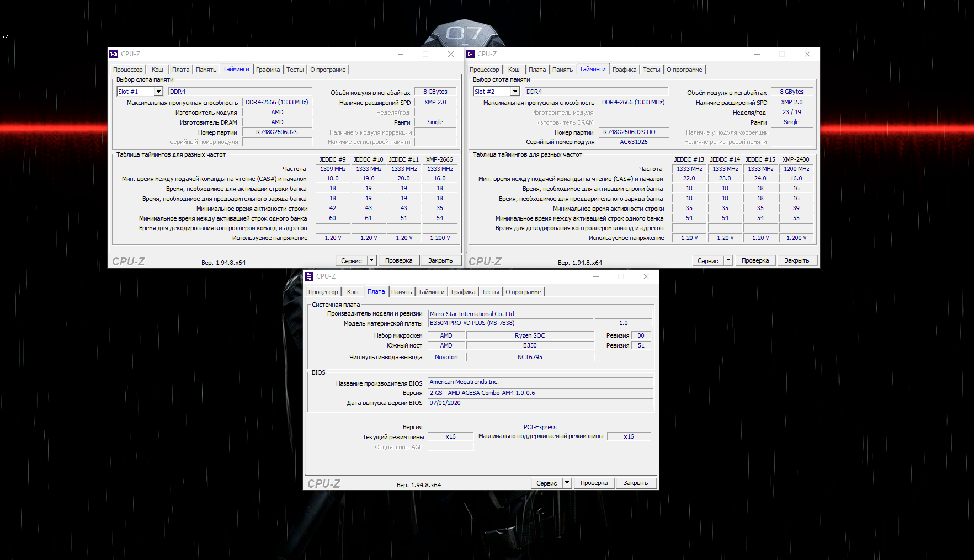Click B350M PRO-VD PLUS model field

tap(510, 323)
